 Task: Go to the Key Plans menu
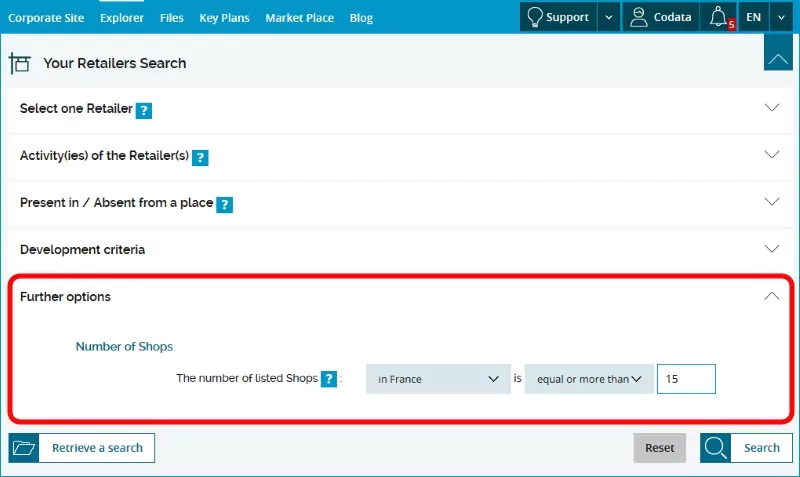pos(225,17)
